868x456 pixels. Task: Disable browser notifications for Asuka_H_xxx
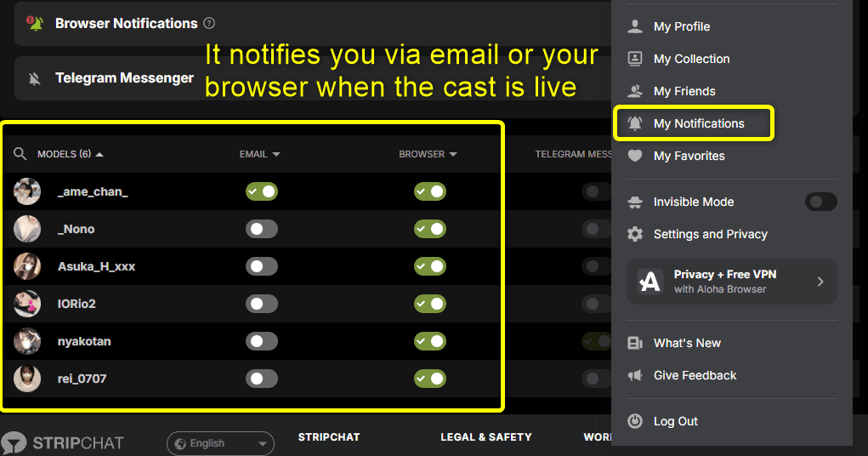click(x=430, y=266)
